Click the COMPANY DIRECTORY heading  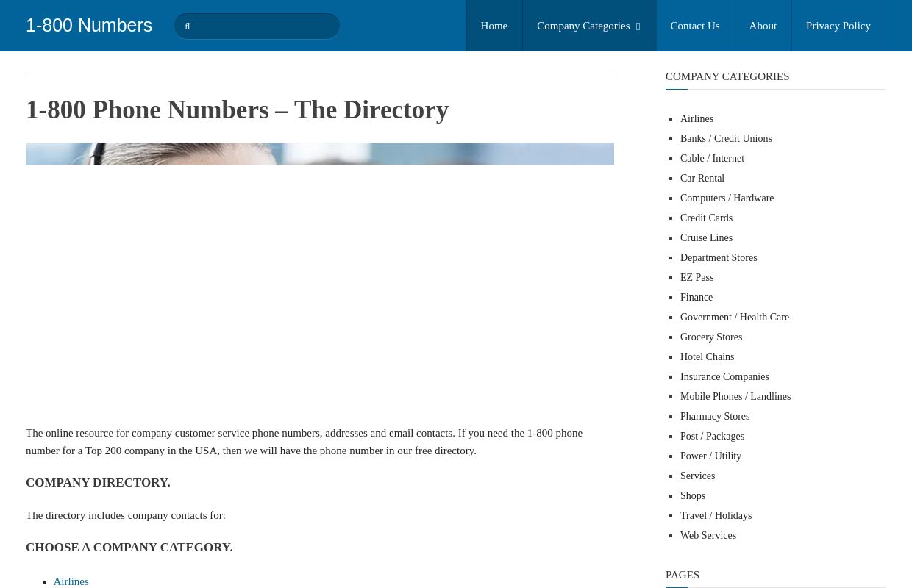[98, 483]
